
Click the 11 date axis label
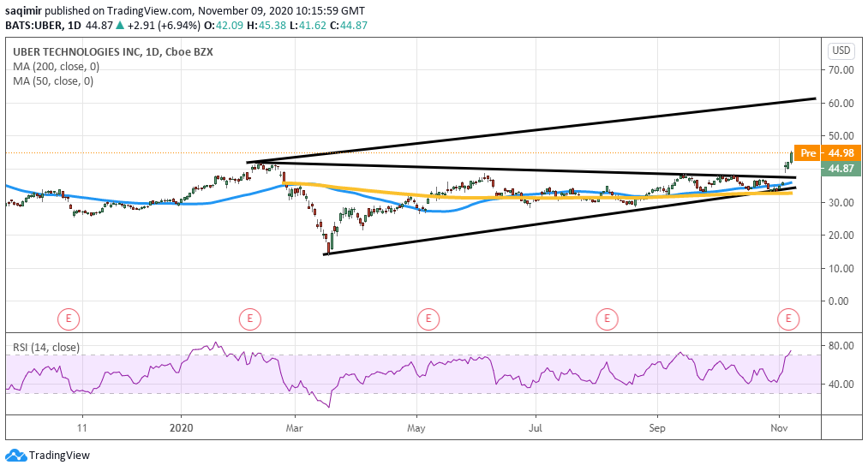(x=82, y=428)
